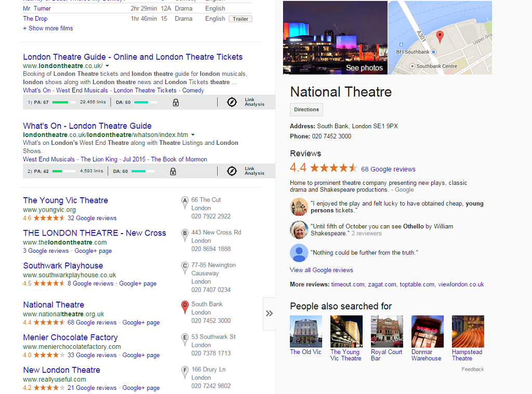Open The Lion King sitelink

click(99, 159)
